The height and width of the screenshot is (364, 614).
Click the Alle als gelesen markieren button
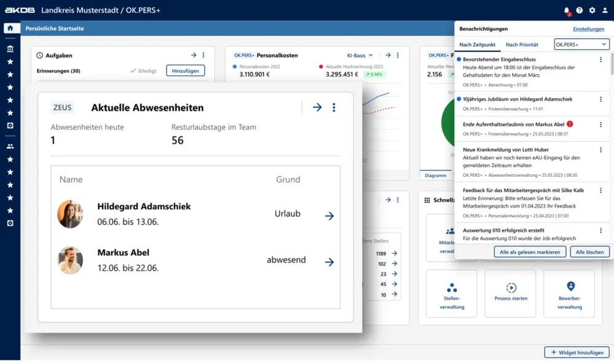[x=529, y=252]
